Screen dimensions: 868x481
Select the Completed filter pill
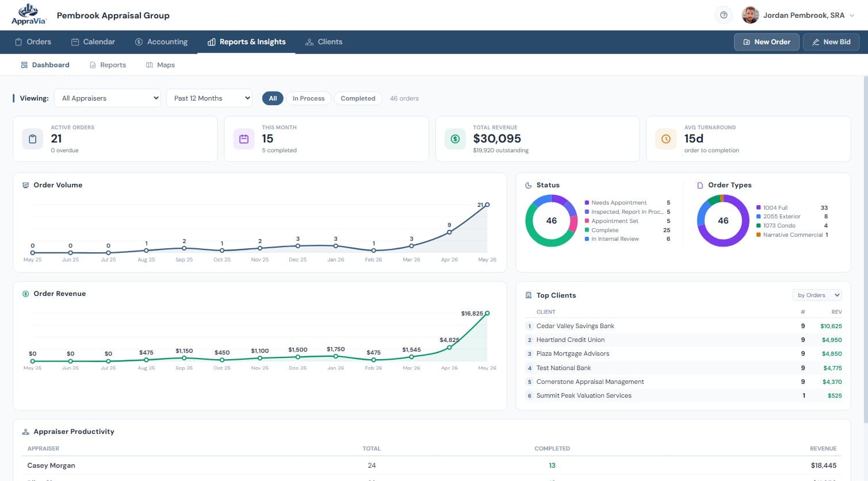tap(358, 98)
